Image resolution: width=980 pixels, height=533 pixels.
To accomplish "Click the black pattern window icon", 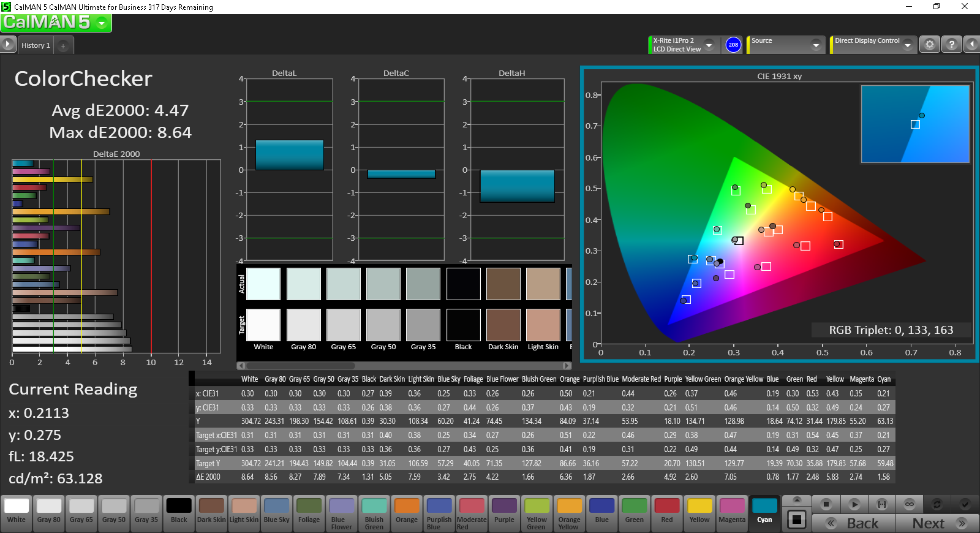I will 796,520.
